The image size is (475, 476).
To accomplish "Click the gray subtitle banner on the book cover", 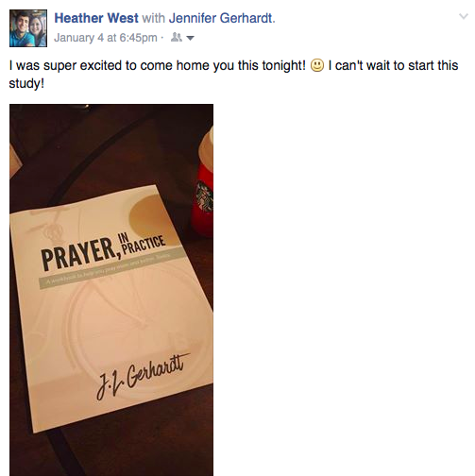I will coord(111,267).
